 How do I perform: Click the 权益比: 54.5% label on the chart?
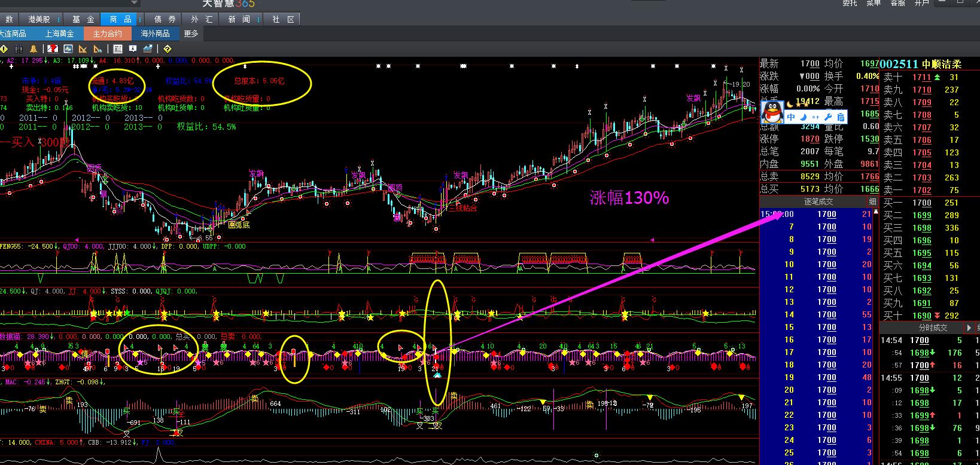pos(206,127)
